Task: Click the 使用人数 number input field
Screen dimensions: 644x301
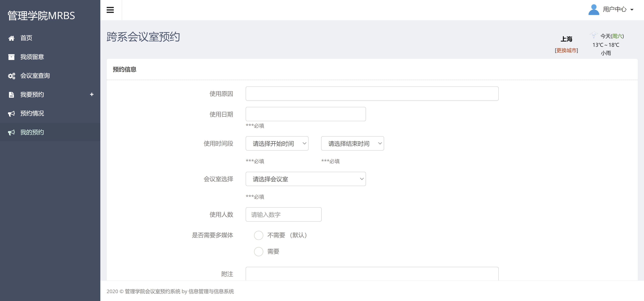Action: point(283,214)
